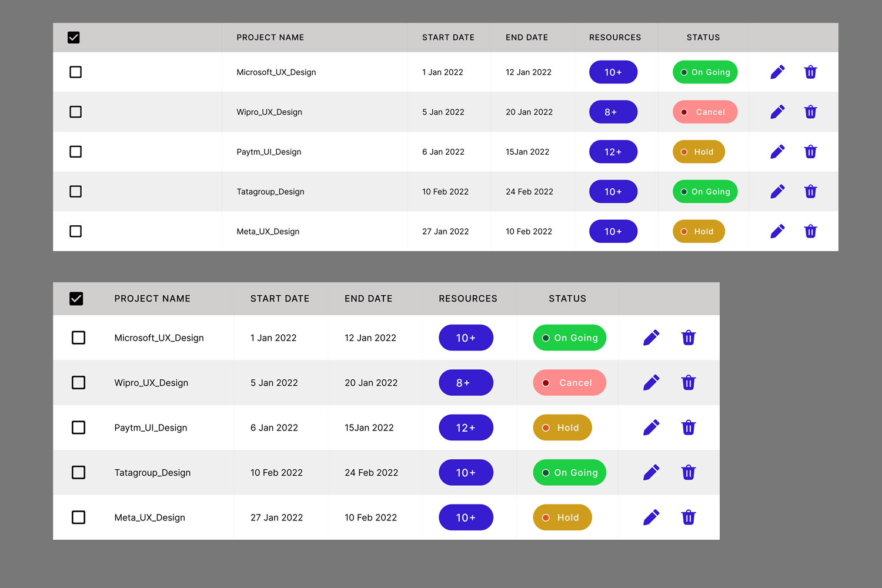The image size is (882, 588).
Task: Edit the Wipro_UX_Design project in bottom table
Action: pos(651,382)
